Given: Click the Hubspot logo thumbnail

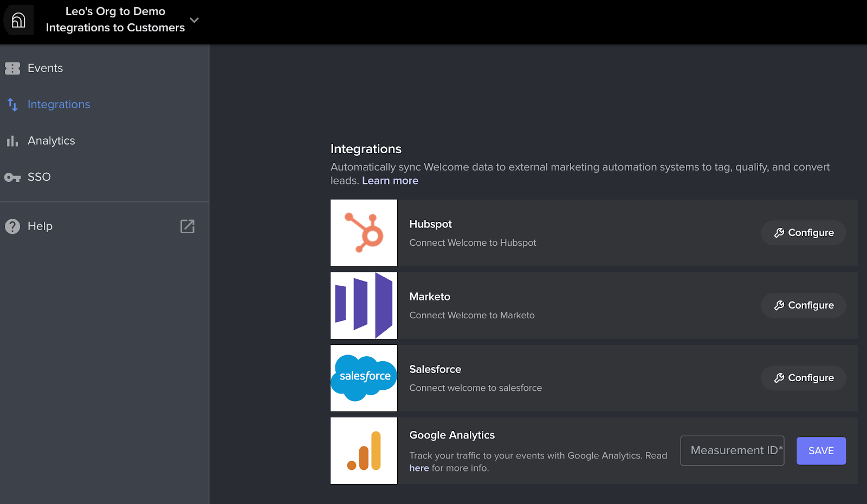Looking at the screenshot, I should [364, 233].
